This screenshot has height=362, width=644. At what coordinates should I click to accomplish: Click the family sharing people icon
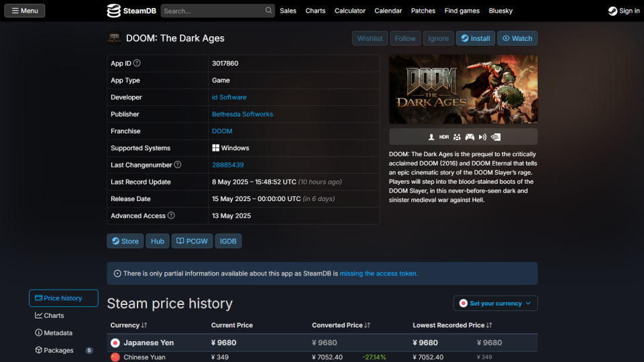coord(457,137)
